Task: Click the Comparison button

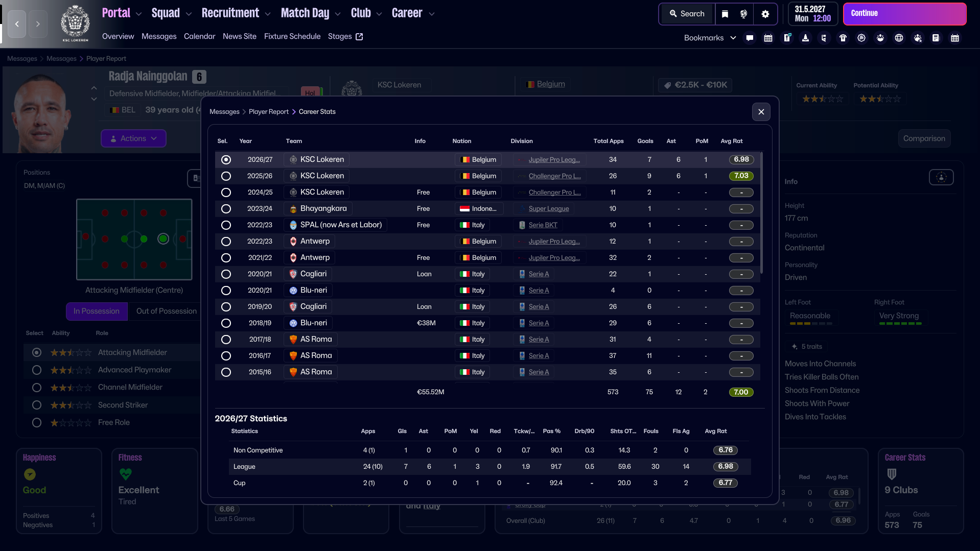Action: 924,138
